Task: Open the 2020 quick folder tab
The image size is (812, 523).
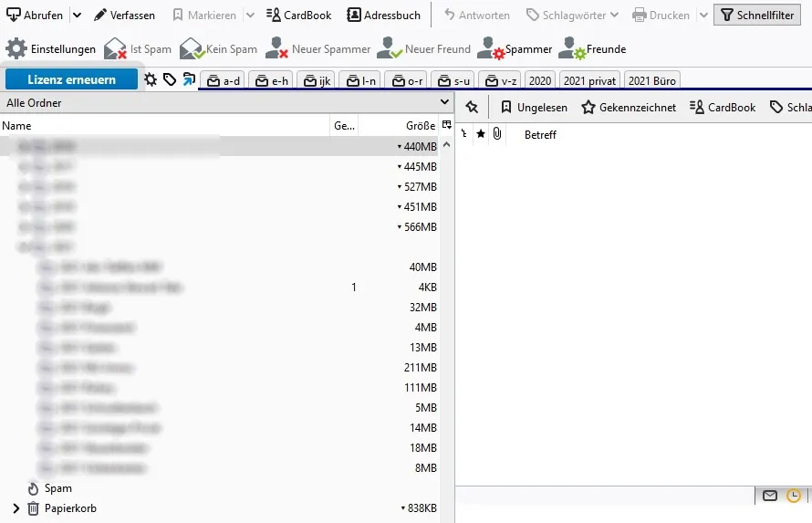Action: (540, 81)
